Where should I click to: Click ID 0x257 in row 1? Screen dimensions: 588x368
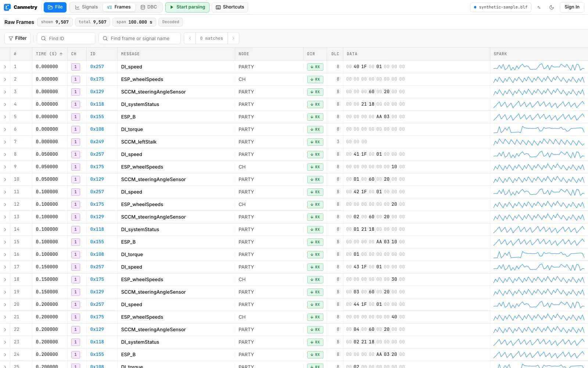[97, 67]
